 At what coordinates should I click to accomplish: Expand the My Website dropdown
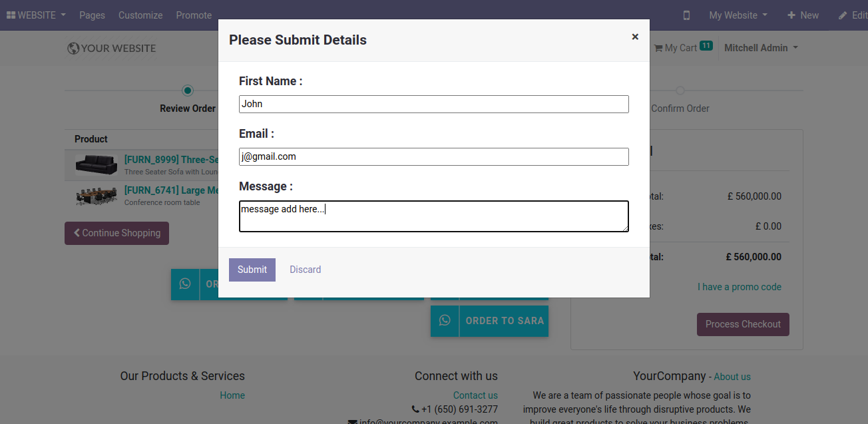click(738, 15)
